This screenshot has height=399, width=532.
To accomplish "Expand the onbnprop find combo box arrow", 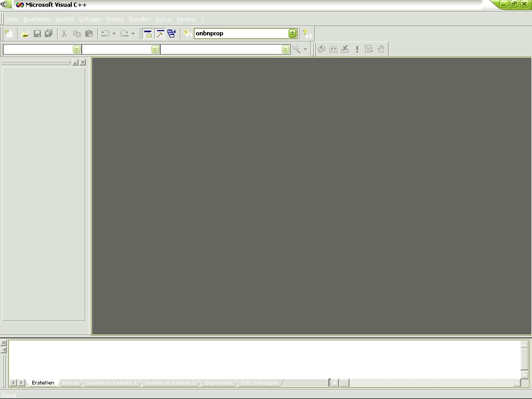I will click(x=292, y=33).
